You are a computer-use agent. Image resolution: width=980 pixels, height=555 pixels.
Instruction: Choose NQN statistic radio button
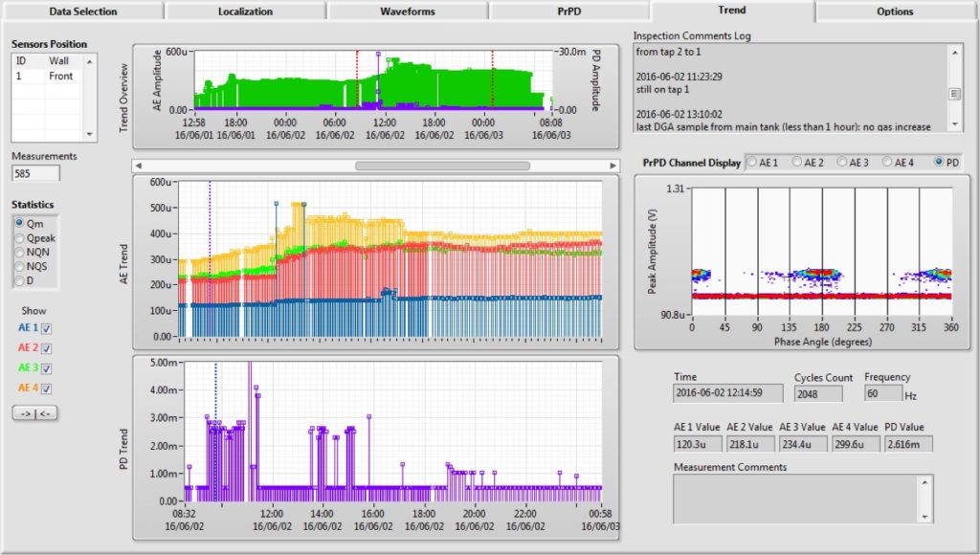[x=20, y=252]
